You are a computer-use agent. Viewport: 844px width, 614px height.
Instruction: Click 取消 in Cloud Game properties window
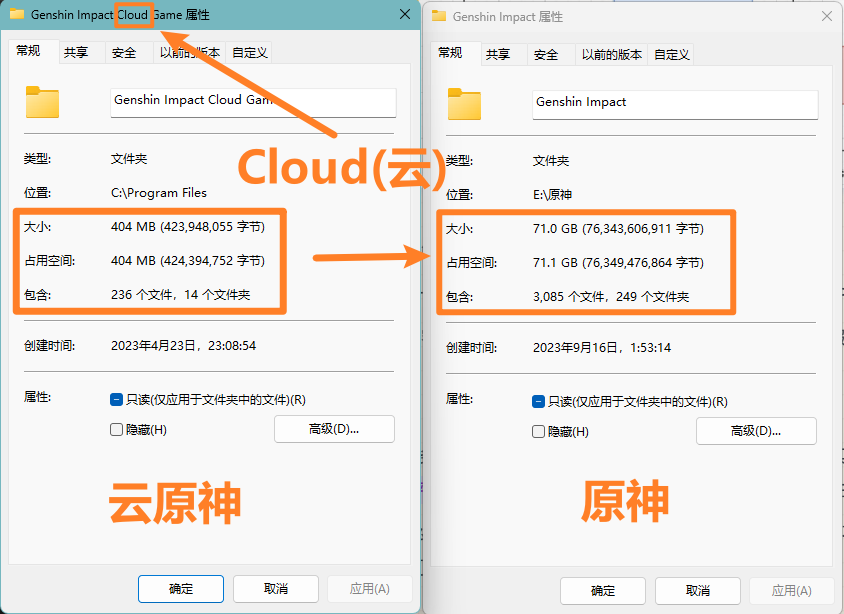(x=276, y=589)
